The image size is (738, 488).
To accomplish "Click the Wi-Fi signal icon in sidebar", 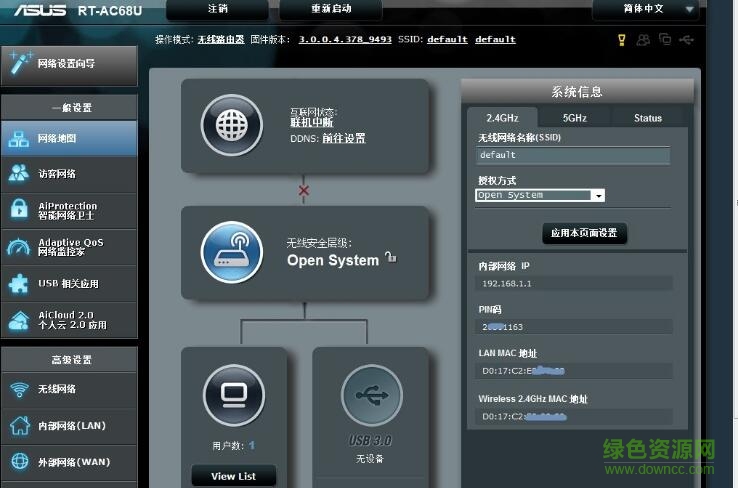I will 19,390.
